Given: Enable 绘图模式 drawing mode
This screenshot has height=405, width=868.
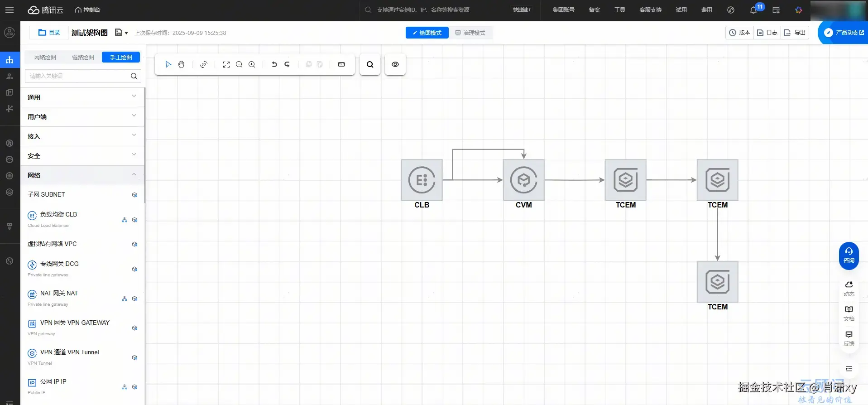Looking at the screenshot, I should [427, 33].
